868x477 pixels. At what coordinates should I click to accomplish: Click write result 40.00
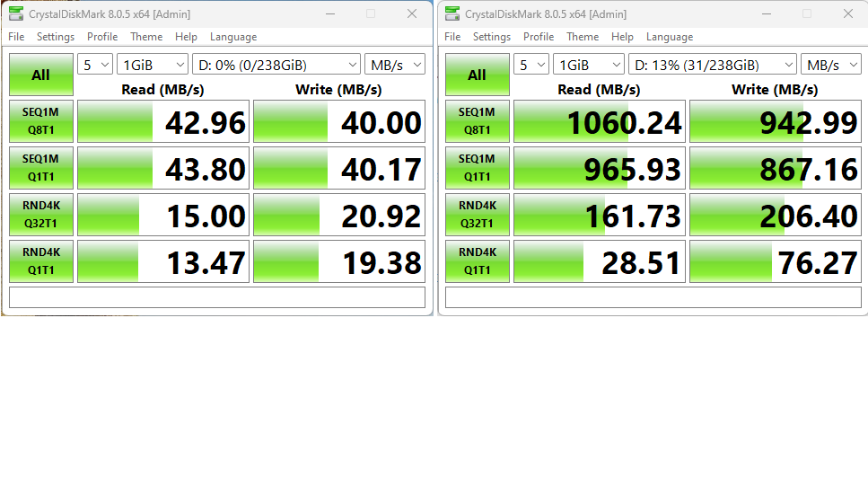pyautogui.click(x=339, y=121)
